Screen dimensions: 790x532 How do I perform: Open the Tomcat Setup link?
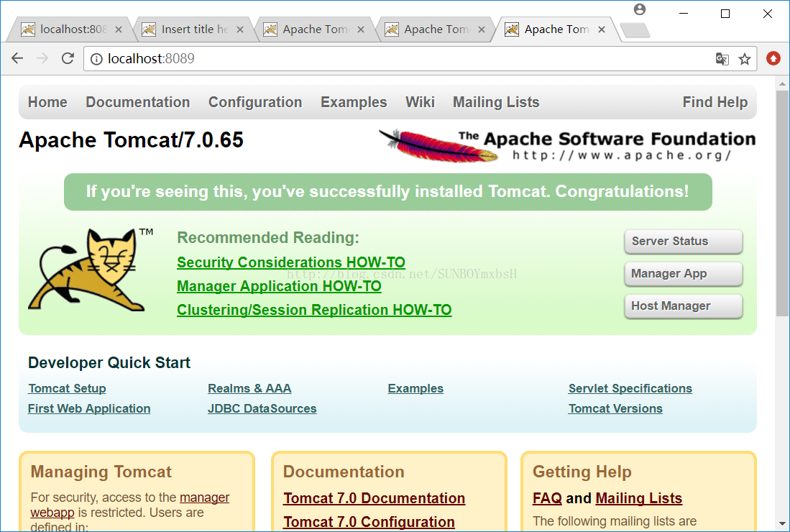pos(67,388)
